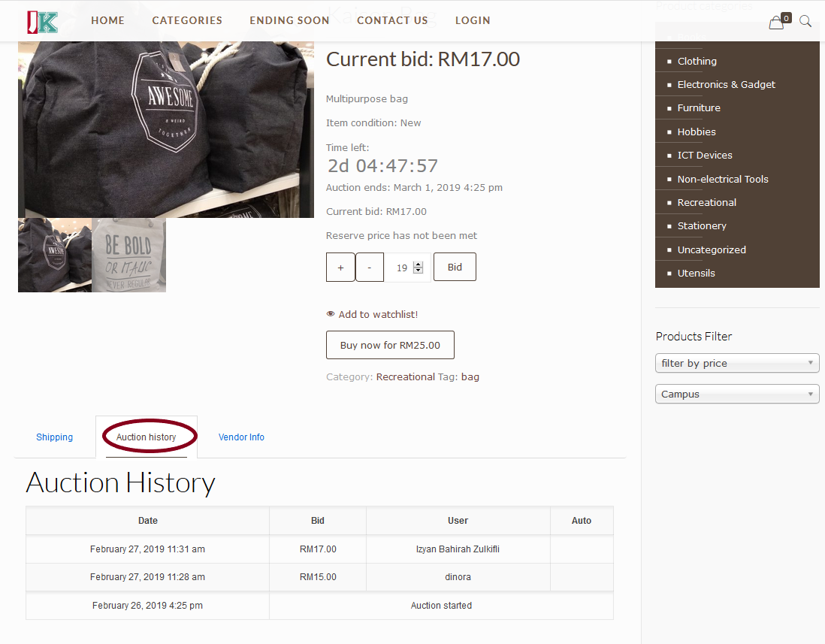825x644 pixels.
Task: Open Recreational category in sidebar
Action: coord(706,203)
